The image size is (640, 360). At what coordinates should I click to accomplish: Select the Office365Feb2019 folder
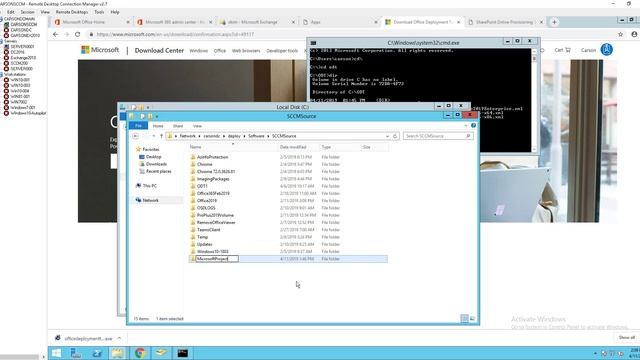coord(213,193)
